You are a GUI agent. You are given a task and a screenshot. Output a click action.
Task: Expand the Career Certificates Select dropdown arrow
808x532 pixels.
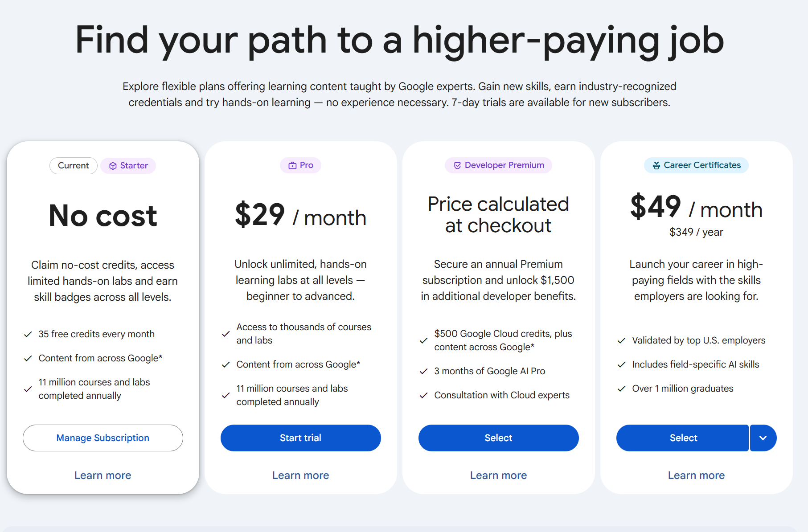(x=763, y=438)
